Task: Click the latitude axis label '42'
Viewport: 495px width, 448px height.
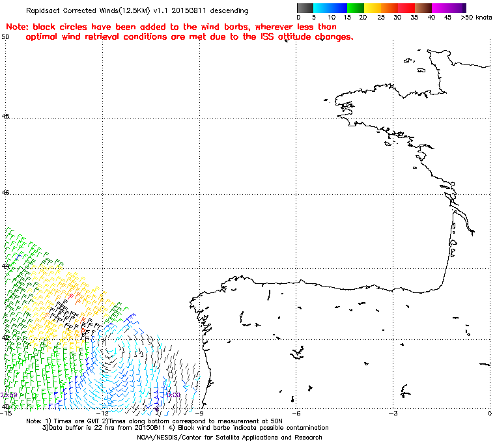Action: click(5, 337)
